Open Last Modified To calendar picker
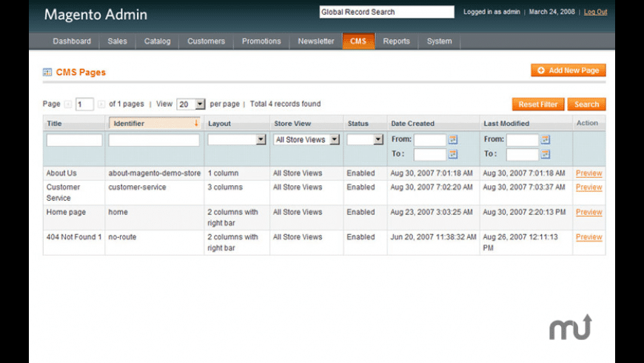The image size is (644, 363). 546,154
